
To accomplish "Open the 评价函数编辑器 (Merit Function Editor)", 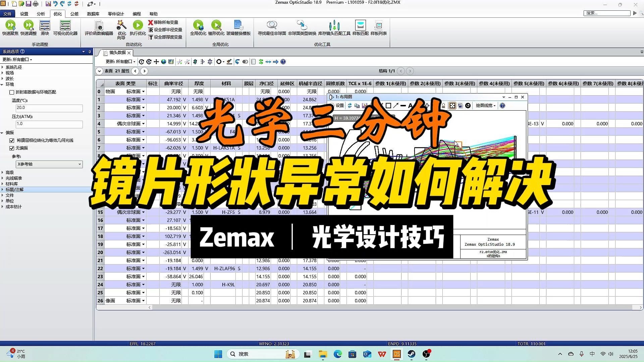I will point(99,28).
